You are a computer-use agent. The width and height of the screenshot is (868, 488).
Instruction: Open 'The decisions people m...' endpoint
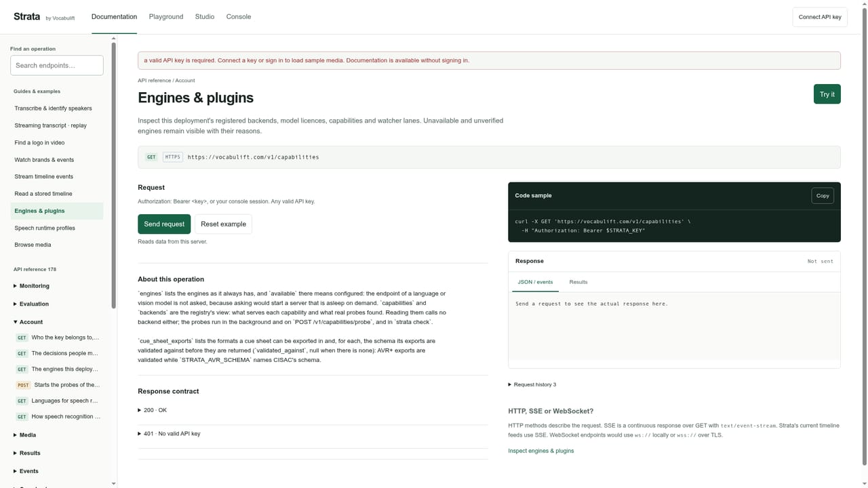(58, 353)
